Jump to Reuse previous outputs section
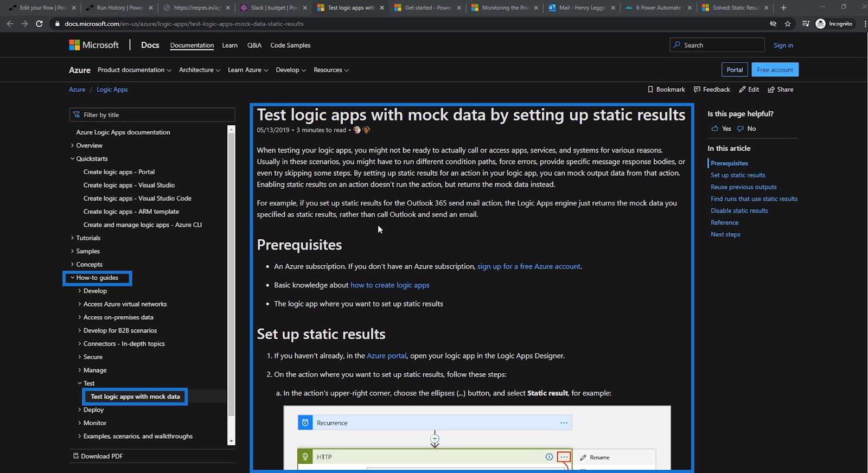Image resolution: width=868 pixels, height=473 pixels. (x=744, y=187)
